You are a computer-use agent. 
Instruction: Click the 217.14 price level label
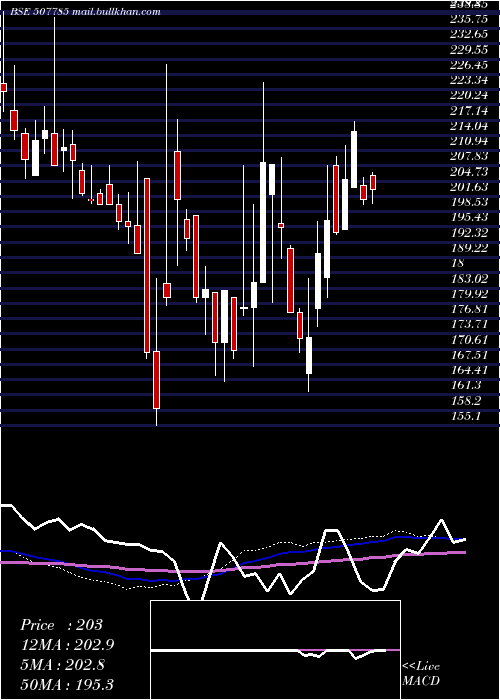click(x=467, y=111)
